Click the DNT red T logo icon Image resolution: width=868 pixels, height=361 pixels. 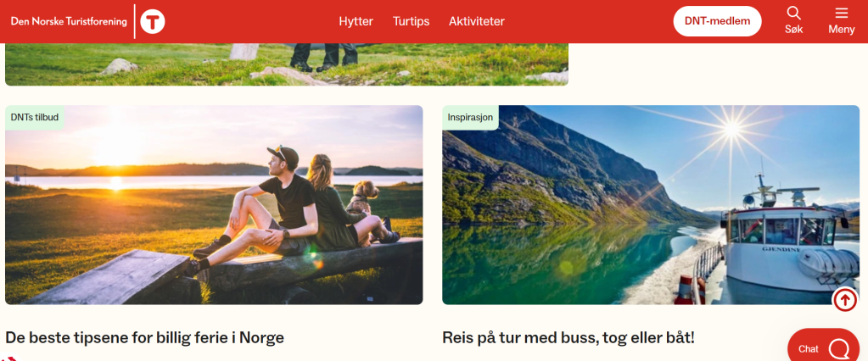click(152, 21)
